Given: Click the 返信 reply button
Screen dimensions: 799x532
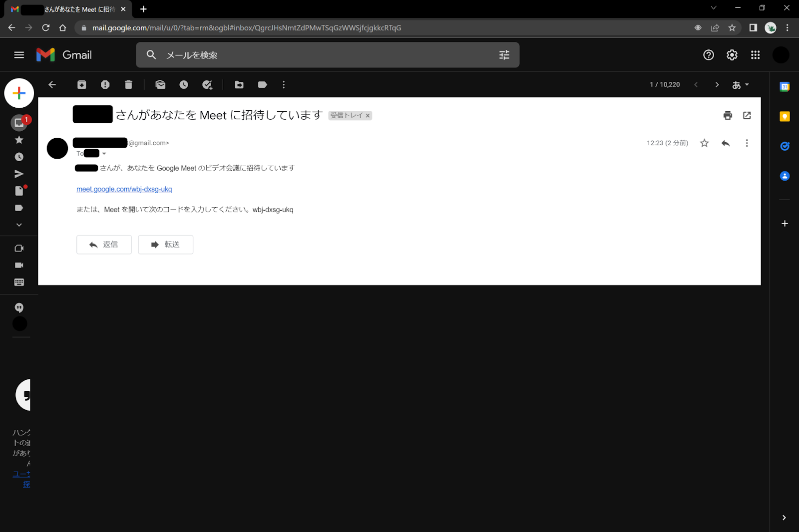Looking at the screenshot, I should tap(104, 245).
